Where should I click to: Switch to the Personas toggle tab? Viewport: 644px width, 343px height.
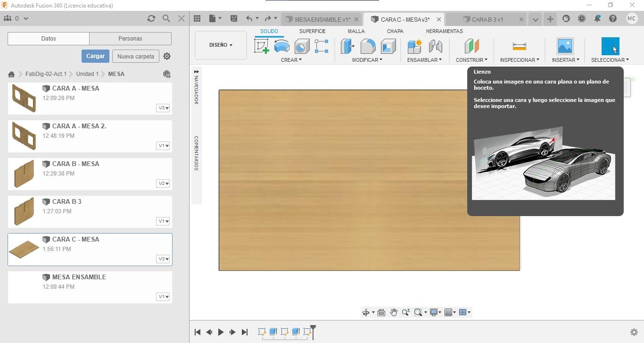[130, 39]
